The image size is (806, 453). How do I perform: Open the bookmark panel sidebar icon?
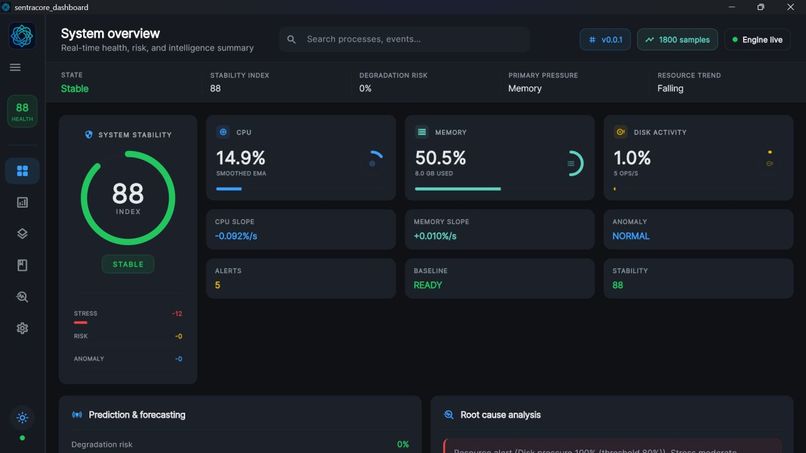(x=22, y=265)
